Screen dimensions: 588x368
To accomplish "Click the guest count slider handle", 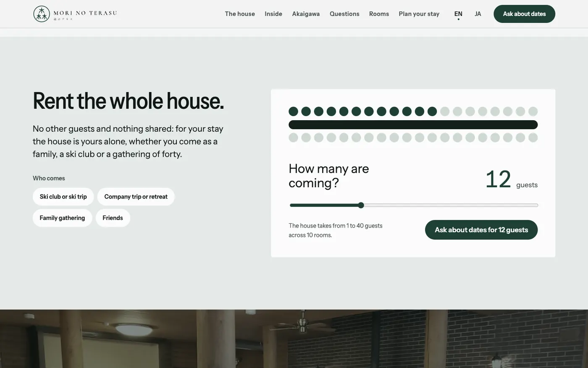I will pyautogui.click(x=361, y=205).
